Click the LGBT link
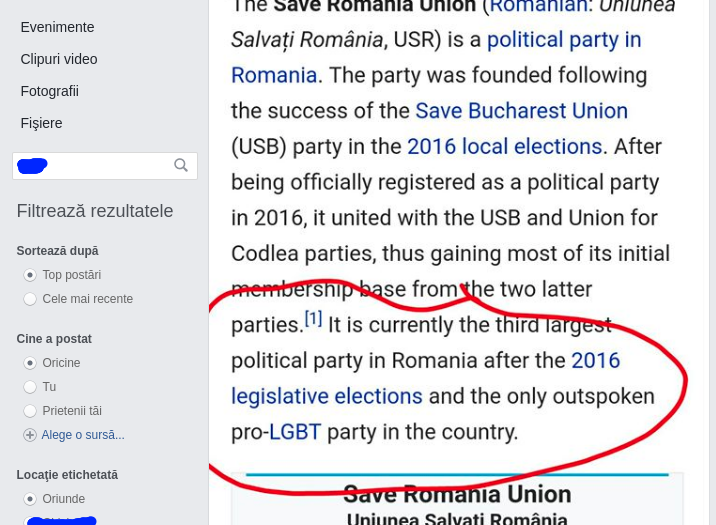The image size is (716, 525). point(295,432)
